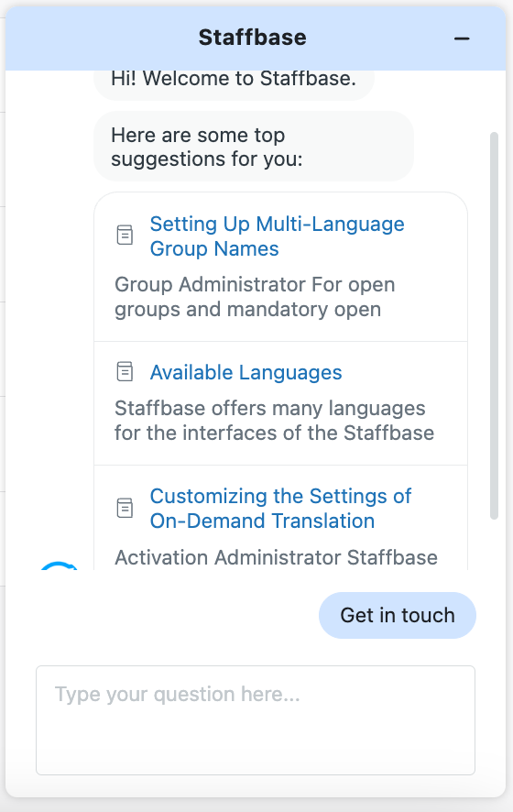Click the Staffbase offers many languages snippet
513x812 pixels.
click(x=274, y=421)
